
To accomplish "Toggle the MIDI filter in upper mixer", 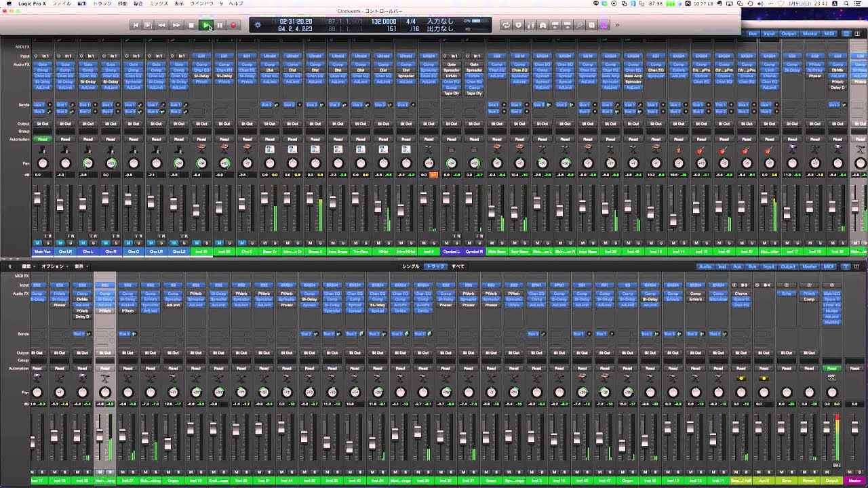I will (829, 33).
